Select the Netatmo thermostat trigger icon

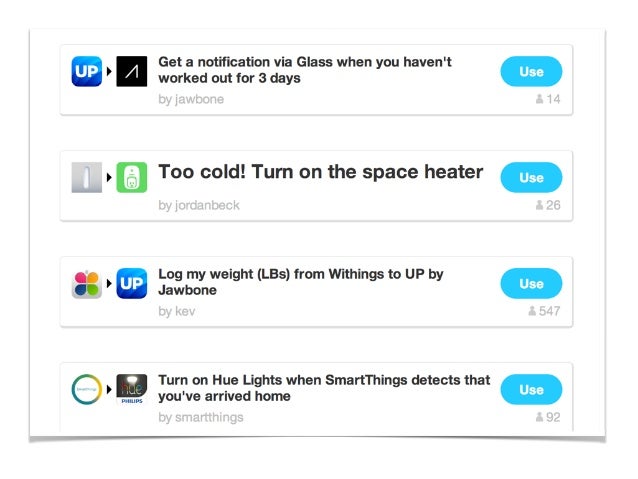point(87,177)
